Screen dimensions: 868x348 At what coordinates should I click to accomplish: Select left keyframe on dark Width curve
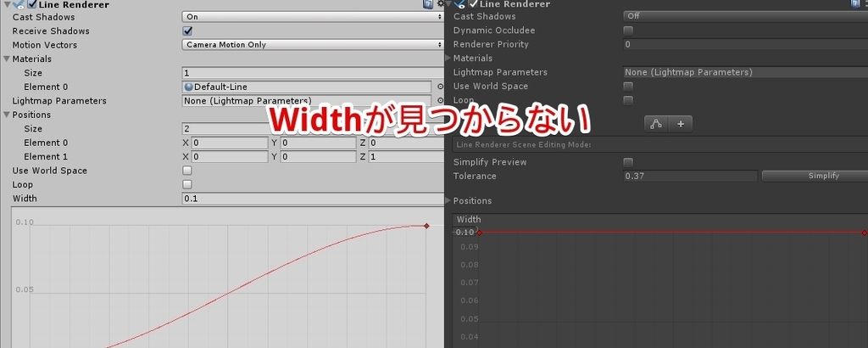coord(480,233)
